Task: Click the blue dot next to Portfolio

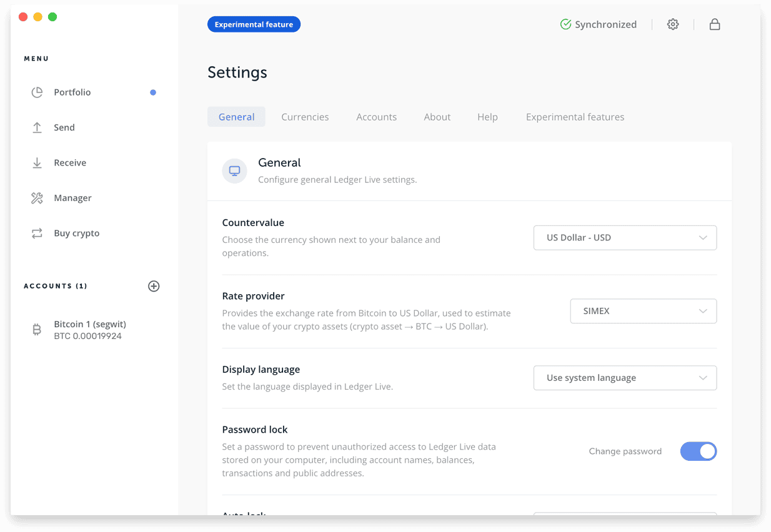Action: (153, 92)
